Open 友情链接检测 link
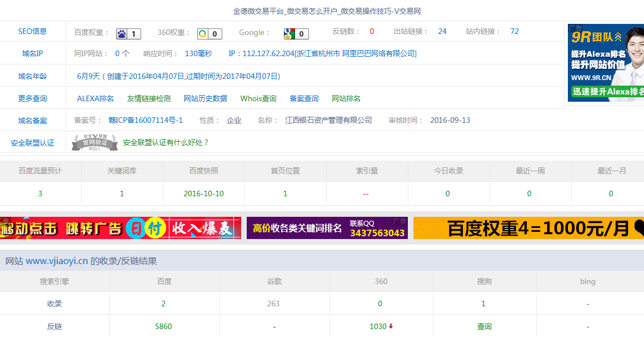The height and width of the screenshot is (338, 644). pos(148,98)
